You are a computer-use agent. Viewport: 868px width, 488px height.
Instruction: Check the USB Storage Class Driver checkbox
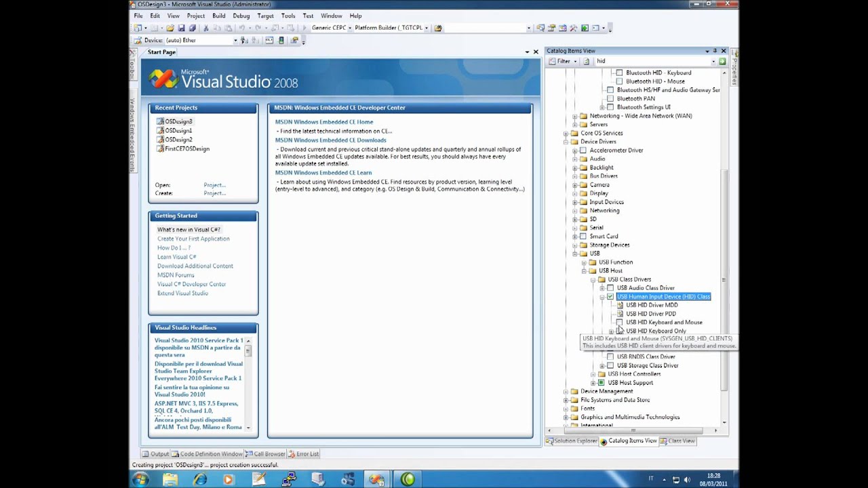click(610, 365)
